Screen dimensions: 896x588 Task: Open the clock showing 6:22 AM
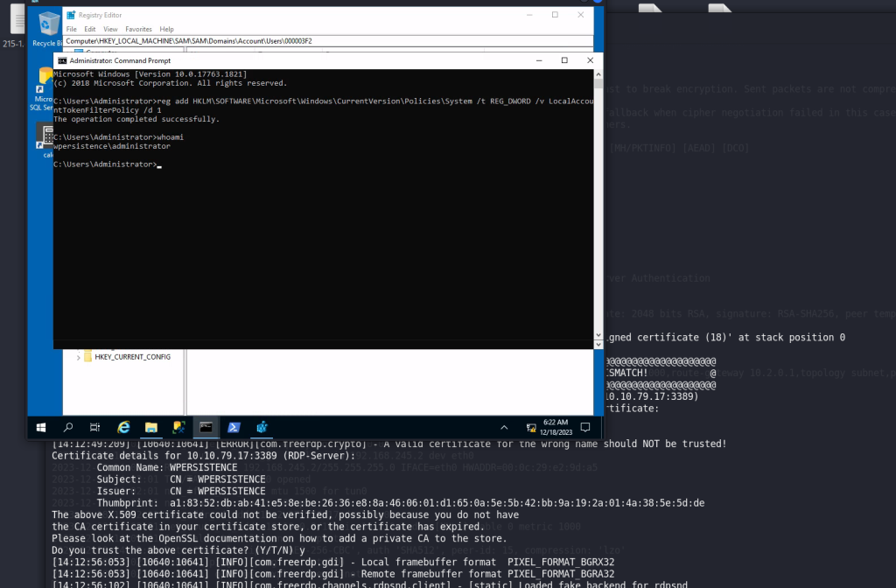(556, 427)
